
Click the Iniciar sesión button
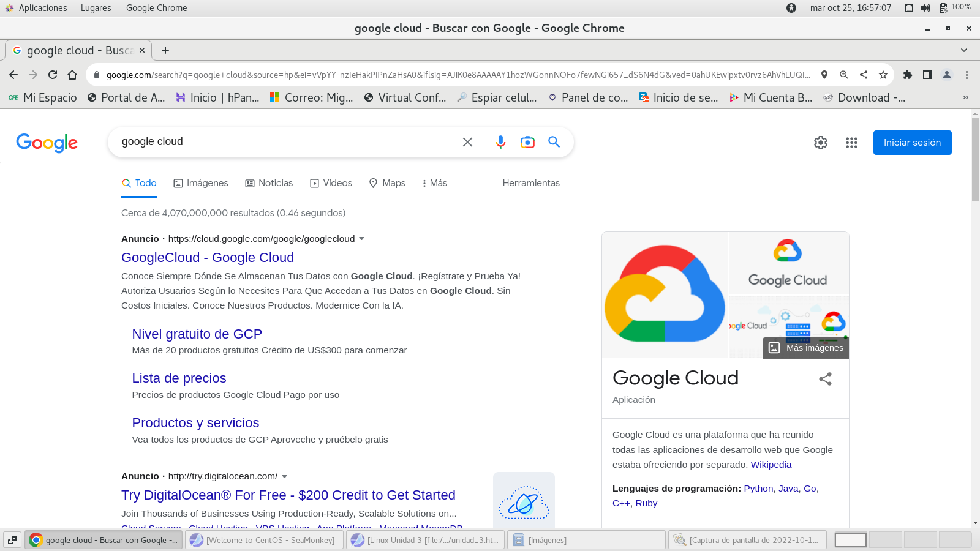click(912, 143)
